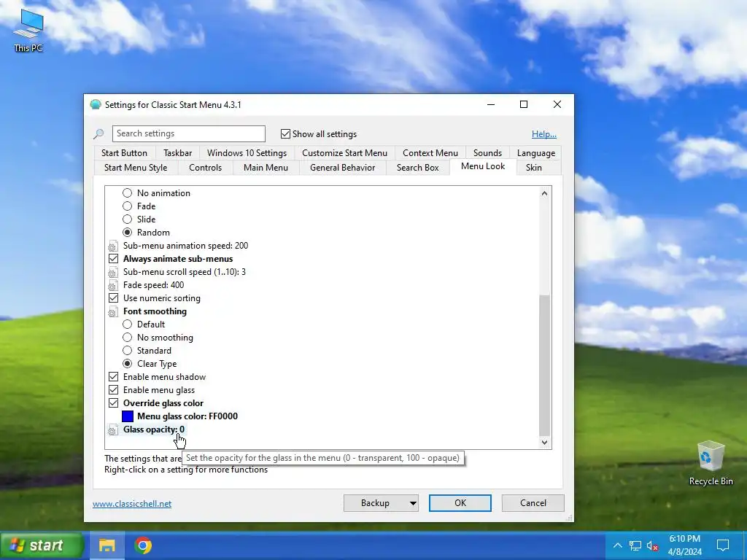
Task: Switch to the Sounds tab
Action: (487, 153)
